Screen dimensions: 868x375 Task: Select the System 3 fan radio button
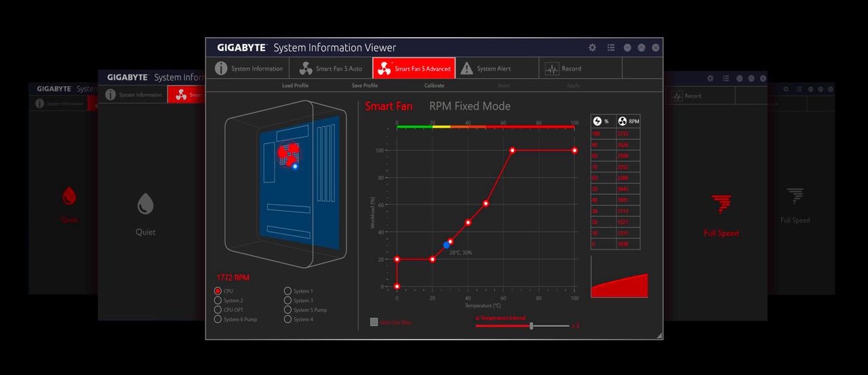(288, 300)
